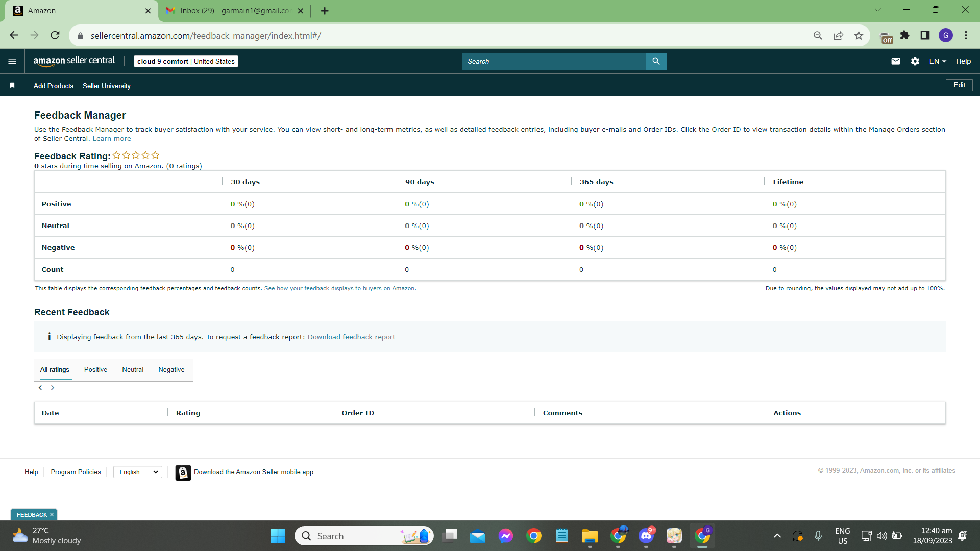Open Discord from the taskbar
The width and height of the screenshot is (980, 551).
(x=646, y=536)
